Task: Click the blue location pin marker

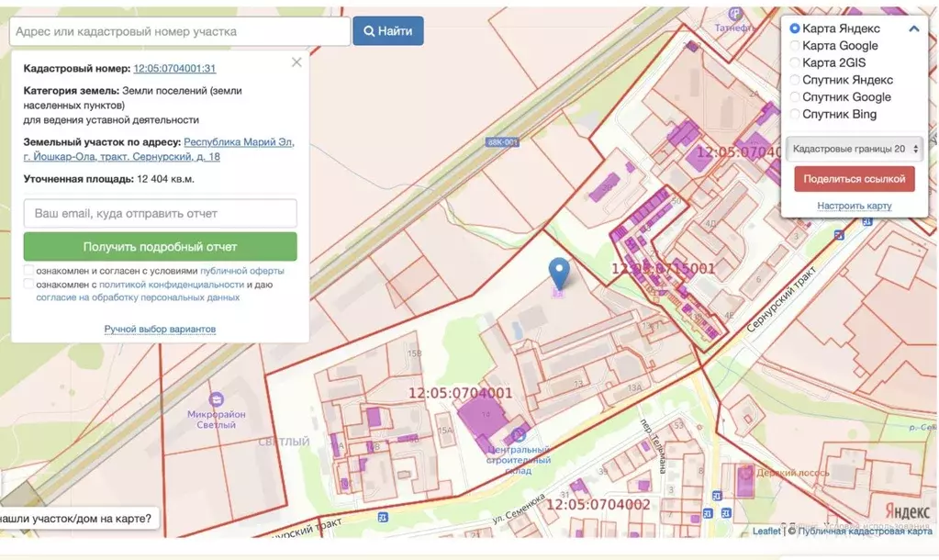Action: pyautogui.click(x=559, y=274)
